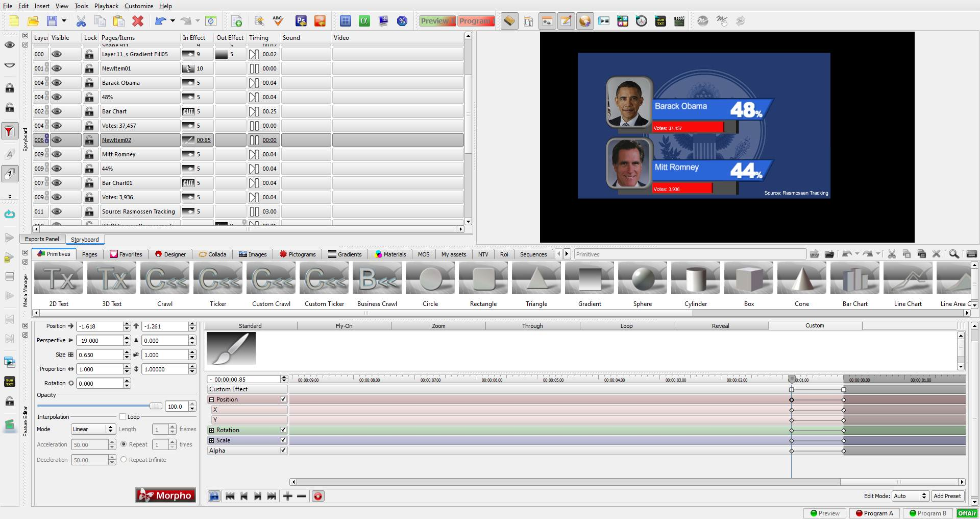Open the Customize menu
The width and height of the screenshot is (980, 519).
[x=139, y=6]
